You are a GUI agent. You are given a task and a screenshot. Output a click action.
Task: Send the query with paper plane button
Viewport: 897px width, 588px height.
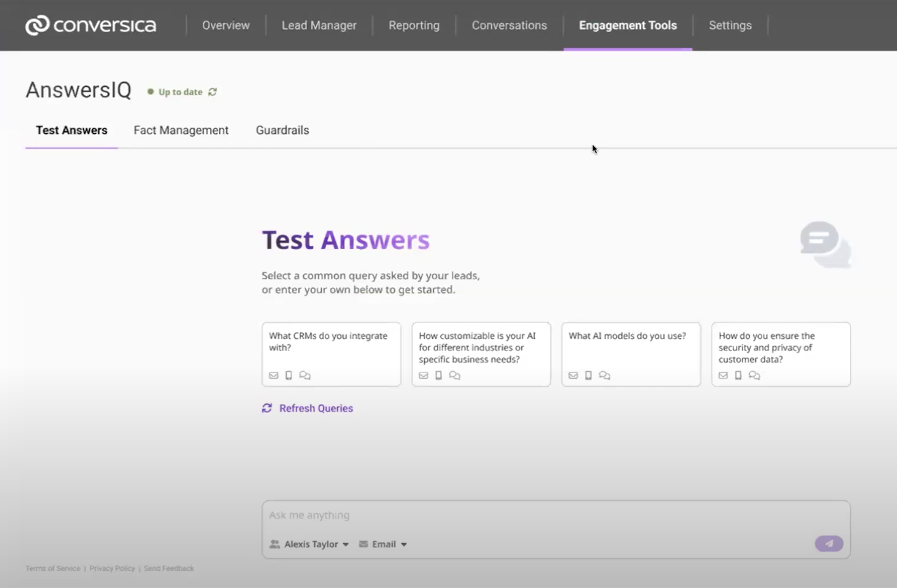[829, 544]
